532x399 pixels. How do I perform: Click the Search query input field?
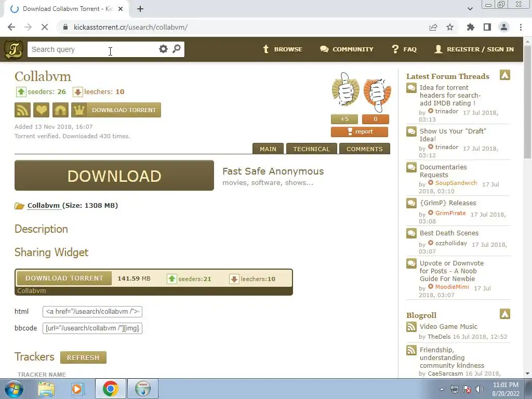[93, 49]
